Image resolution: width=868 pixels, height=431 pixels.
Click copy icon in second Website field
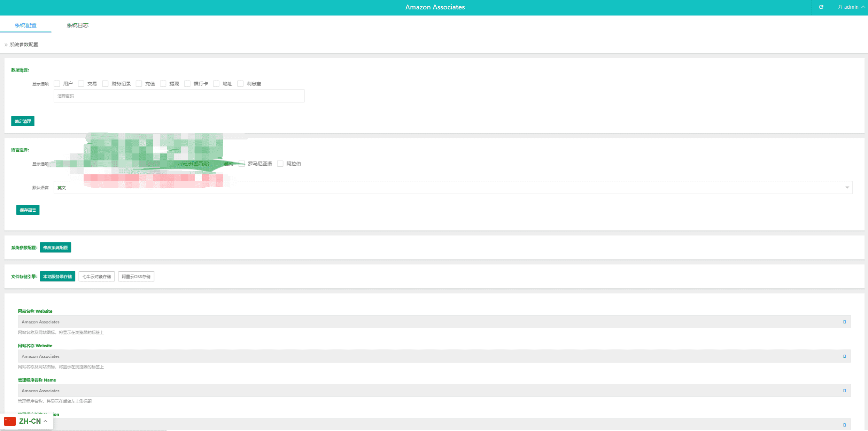point(844,356)
